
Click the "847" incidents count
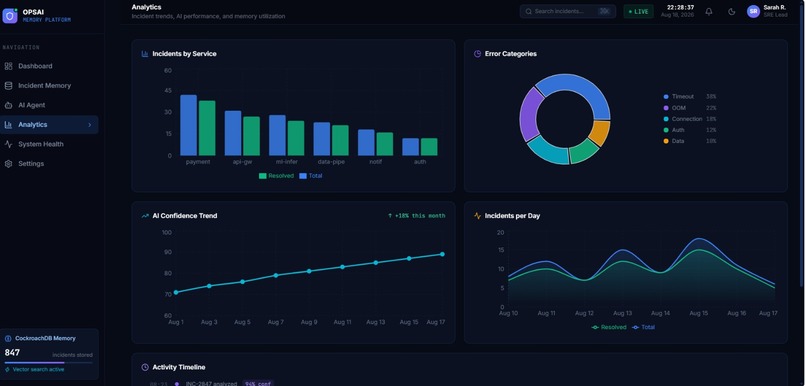coord(12,353)
